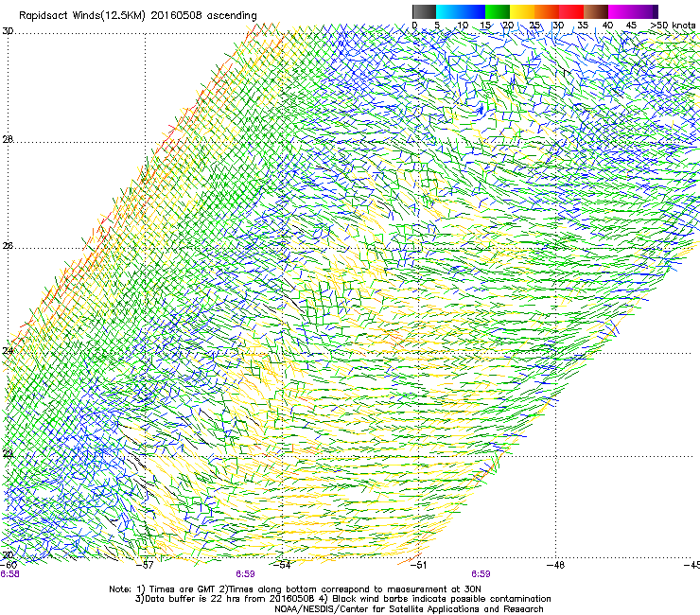Click the "NOAA/NESDIS/Center for Satellite Applications" credit
Image resolution: width=700 pixels, height=615 pixels.
409,609
